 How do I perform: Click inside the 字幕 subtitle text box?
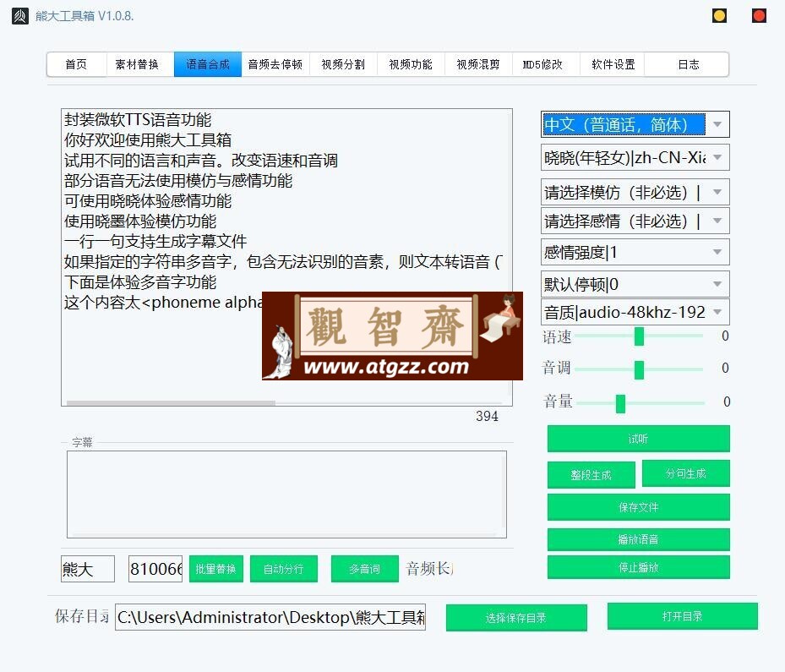[x=286, y=494]
